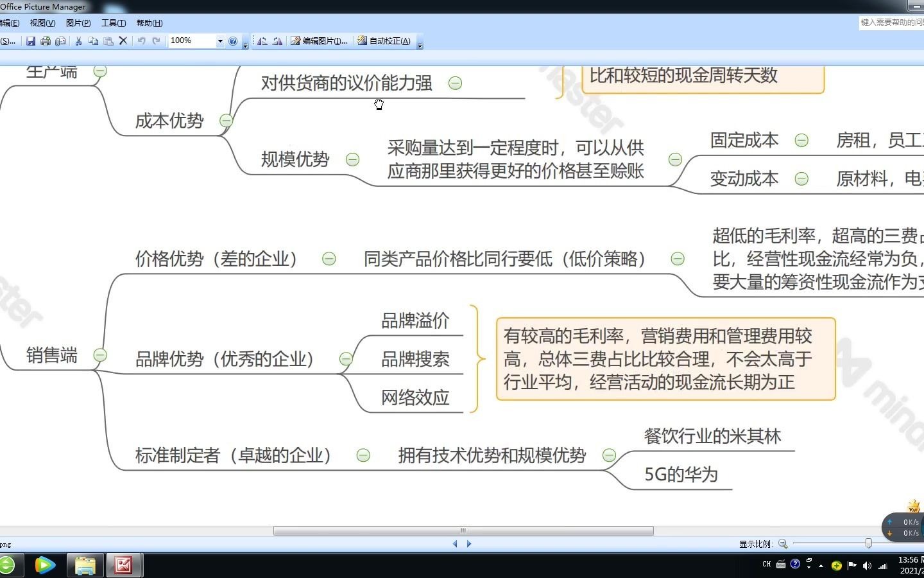Click the help question search field
Image resolution: width=924 pixels, height=578 pixels.
coord(891,22)
